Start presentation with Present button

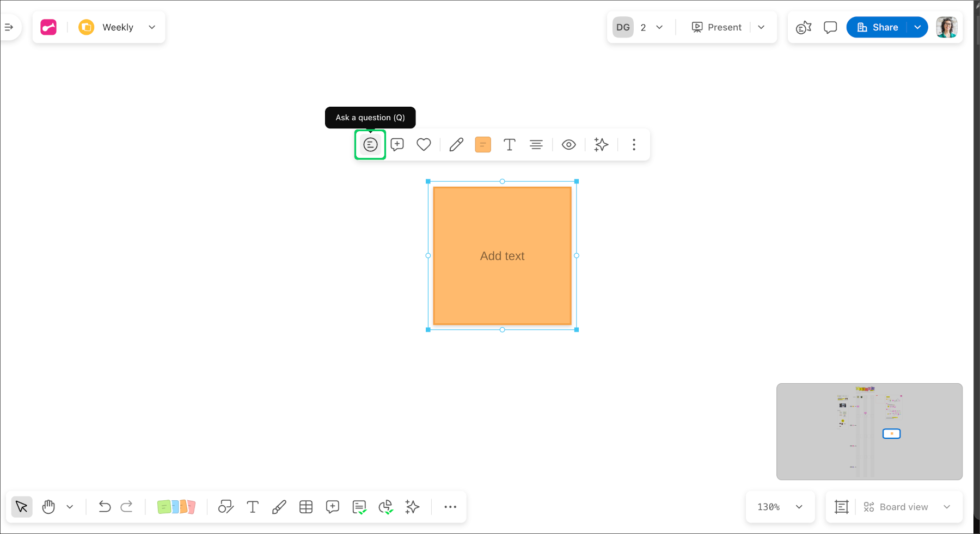(716, 27)
